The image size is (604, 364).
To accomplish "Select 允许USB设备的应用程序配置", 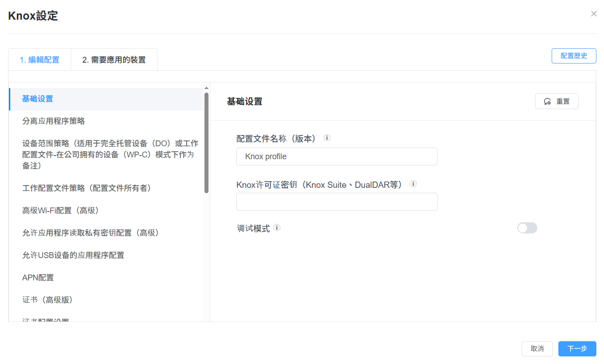I will pyautogui.click(x=106, y=255).
